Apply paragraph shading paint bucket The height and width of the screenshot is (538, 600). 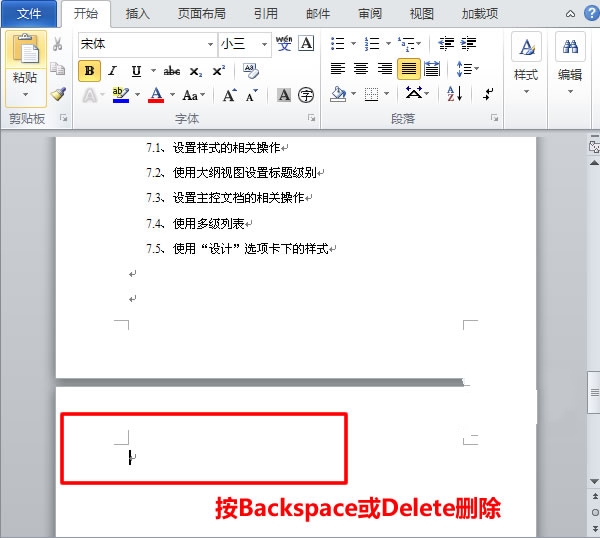click(338, 94)
